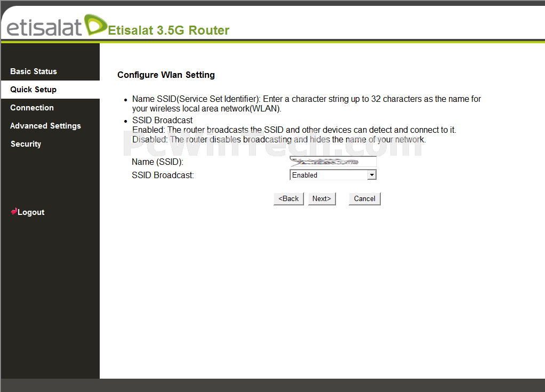Click 'SSID Broadcast' bullet heading text

coord(162,120)
